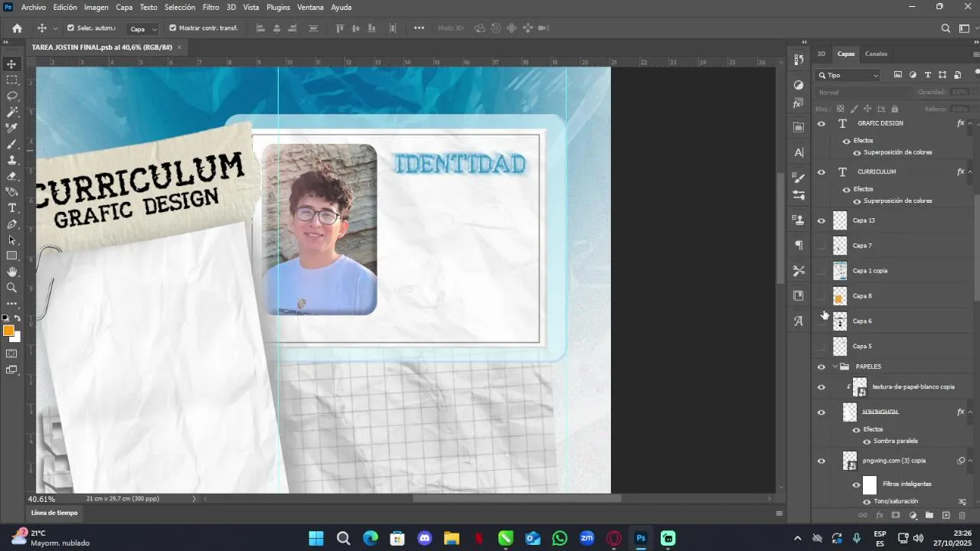This screenshot has height=551, width=980.
Task: Select the Clone Stamp tool
Action: pyautogui.click(x=11, y=160)
